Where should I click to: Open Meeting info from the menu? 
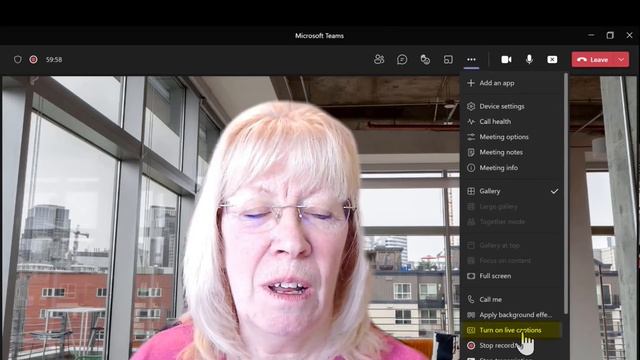tap(512, 168)
